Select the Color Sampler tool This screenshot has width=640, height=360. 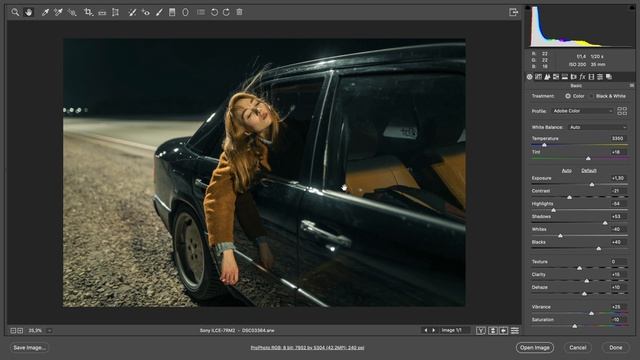pos(58,12)
